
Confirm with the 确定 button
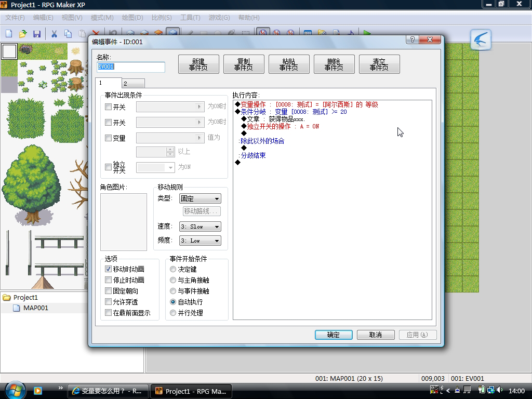coord(334,335)
